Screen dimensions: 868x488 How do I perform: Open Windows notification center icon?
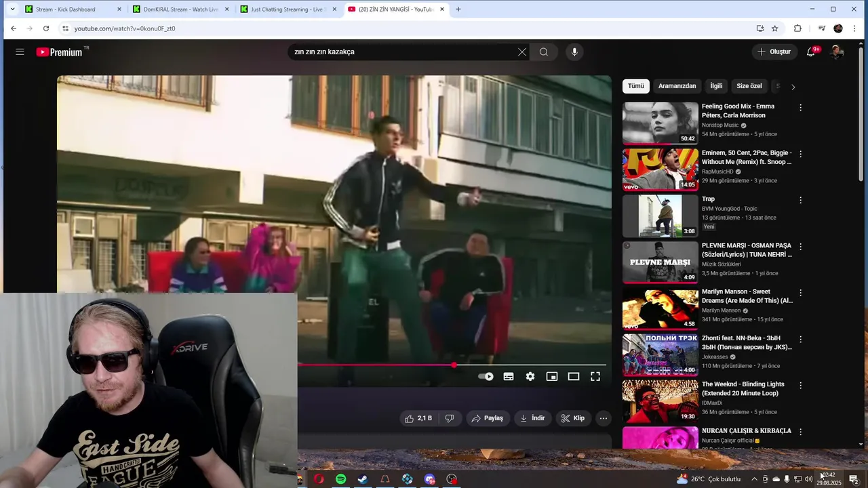(x=854, y=479)
